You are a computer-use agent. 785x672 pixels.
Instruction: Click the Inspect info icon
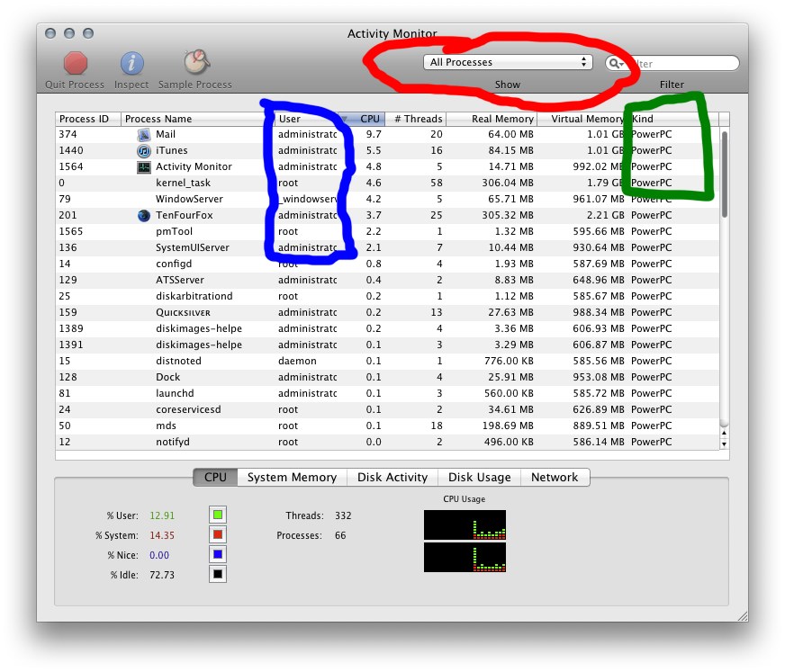131,64
